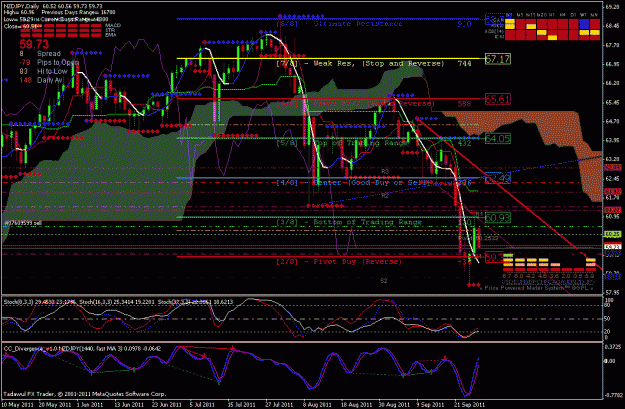Click the Pips to Open label
This screenshot has height=409, width=625.
pyautogui.click(x=58, y=62)
